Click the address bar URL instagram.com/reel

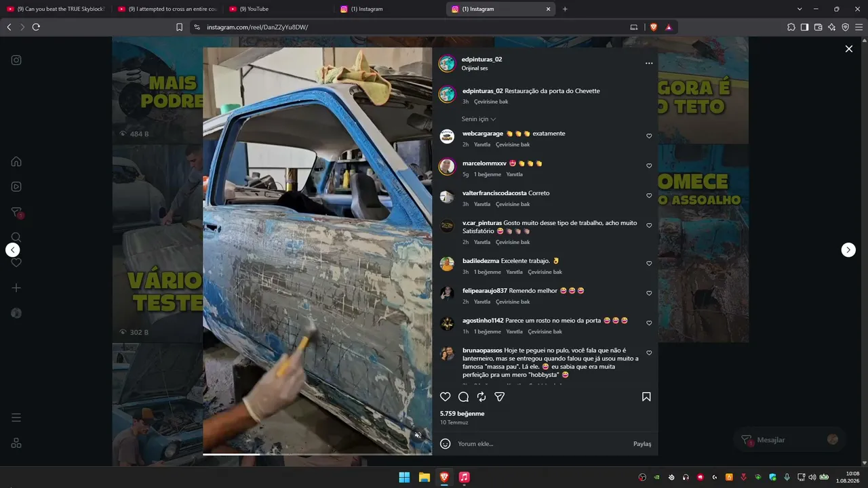click(x=258, y=27)
